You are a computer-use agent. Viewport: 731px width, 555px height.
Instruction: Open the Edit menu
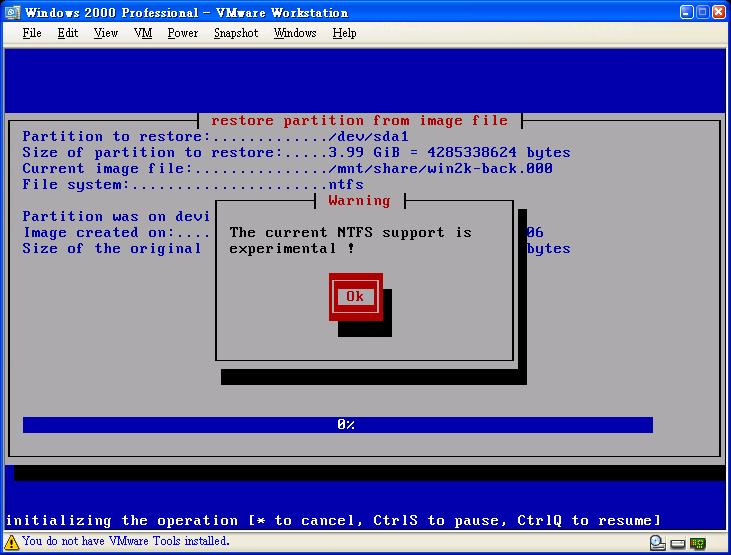pos(68,33)
